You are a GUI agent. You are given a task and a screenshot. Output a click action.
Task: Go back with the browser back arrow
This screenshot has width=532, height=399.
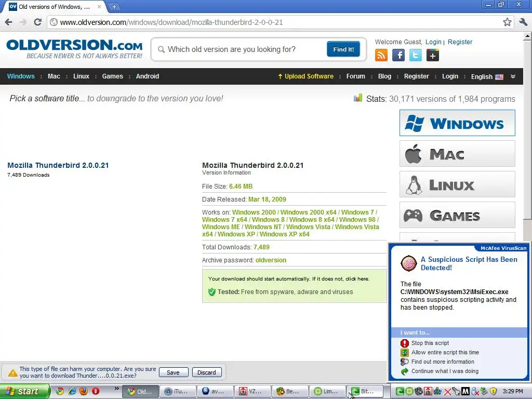point(8,22)
